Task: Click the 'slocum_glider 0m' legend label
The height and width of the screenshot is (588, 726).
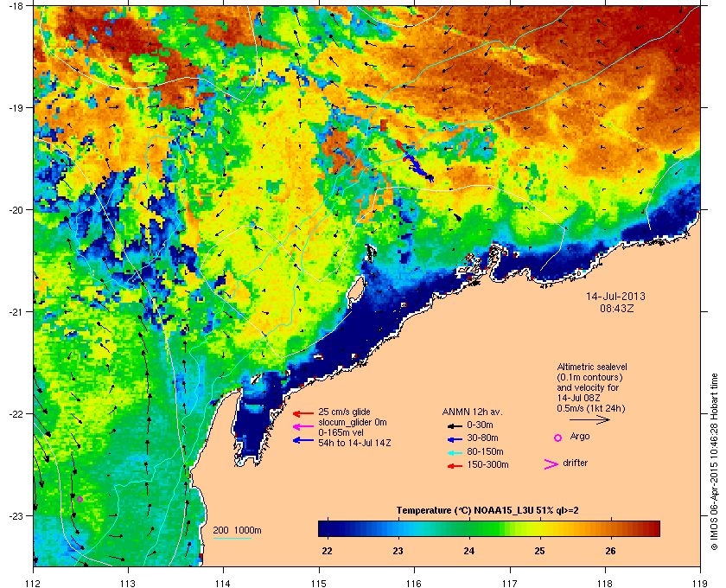Action: [353, 423]
